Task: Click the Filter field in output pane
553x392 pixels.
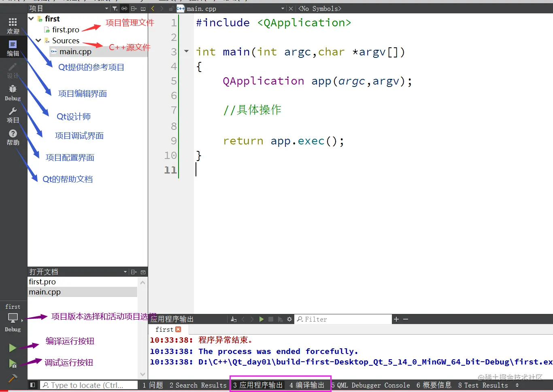Action: pos(343,319)
